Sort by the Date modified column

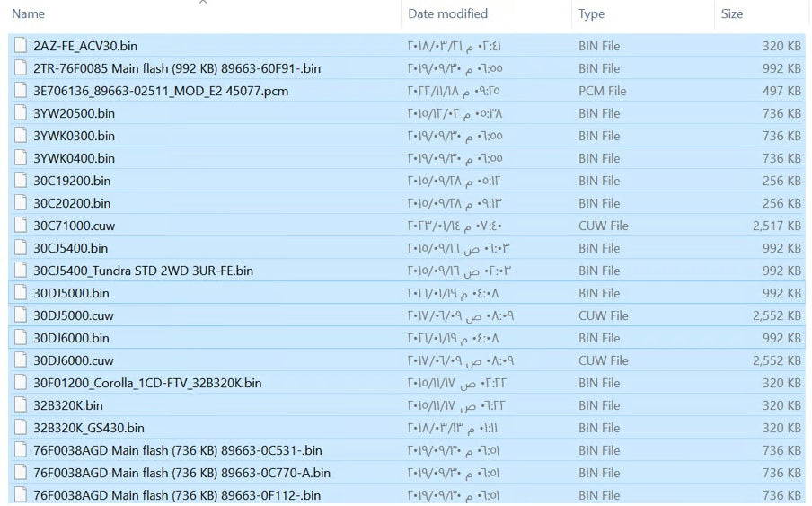coord(447,14)
